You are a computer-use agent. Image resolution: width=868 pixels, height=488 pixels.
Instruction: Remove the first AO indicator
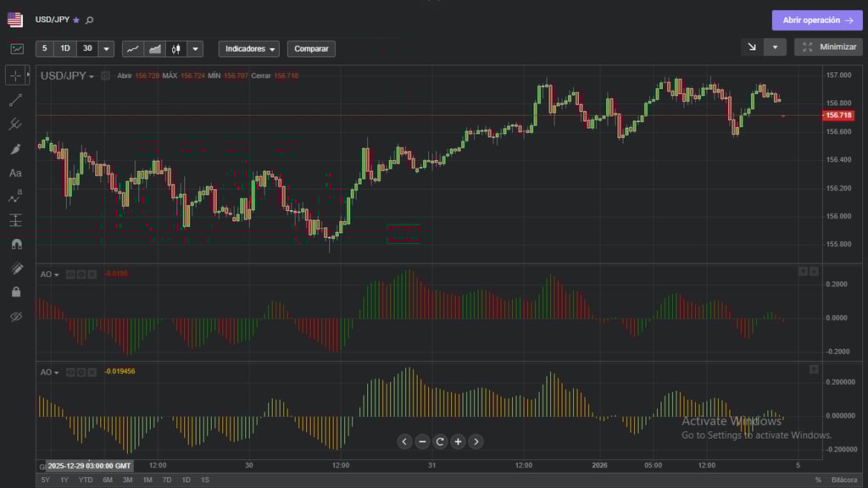pos(92,274)
